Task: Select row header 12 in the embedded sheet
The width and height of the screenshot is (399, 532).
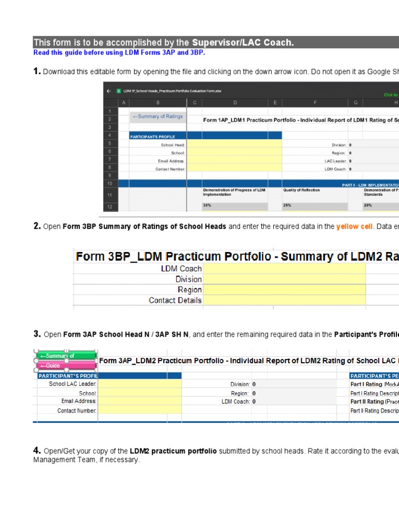Action: 110,207
